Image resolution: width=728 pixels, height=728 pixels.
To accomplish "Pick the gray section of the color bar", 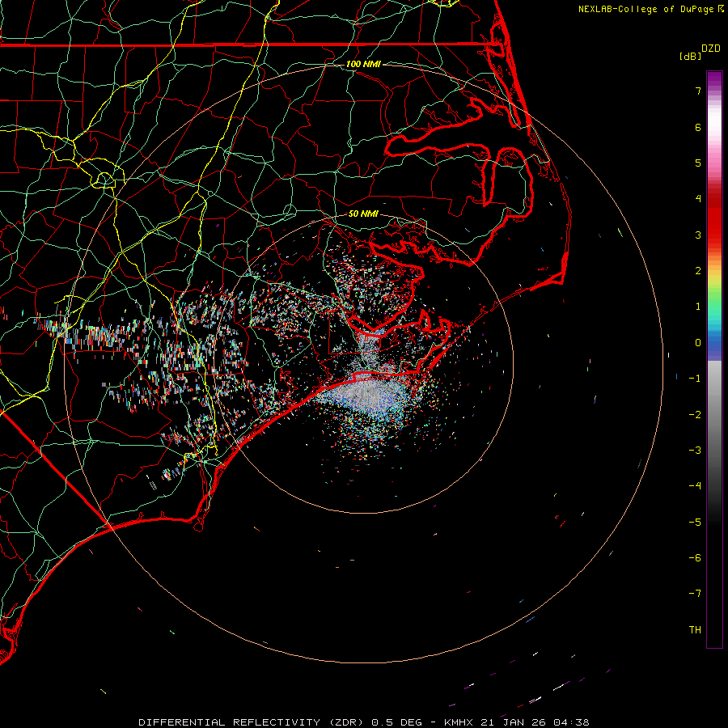I will click(714, 404).
